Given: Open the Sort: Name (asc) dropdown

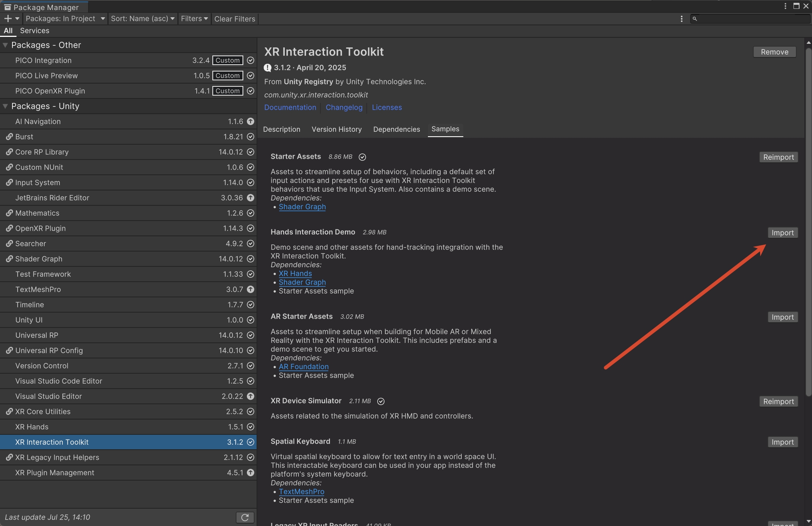Looking at the screenshot, I should point(142,18).
